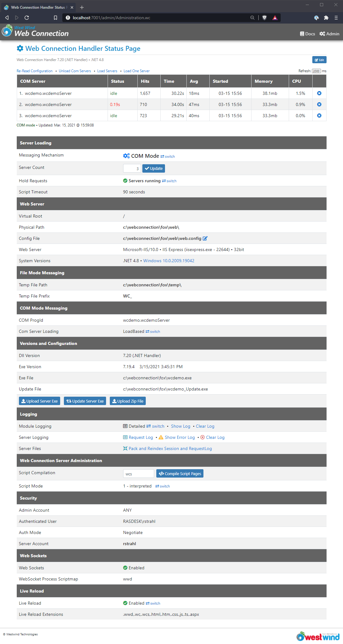This screenshot has width=343, height=644.
Task: Reload the browser page
Action: [27, 18]
